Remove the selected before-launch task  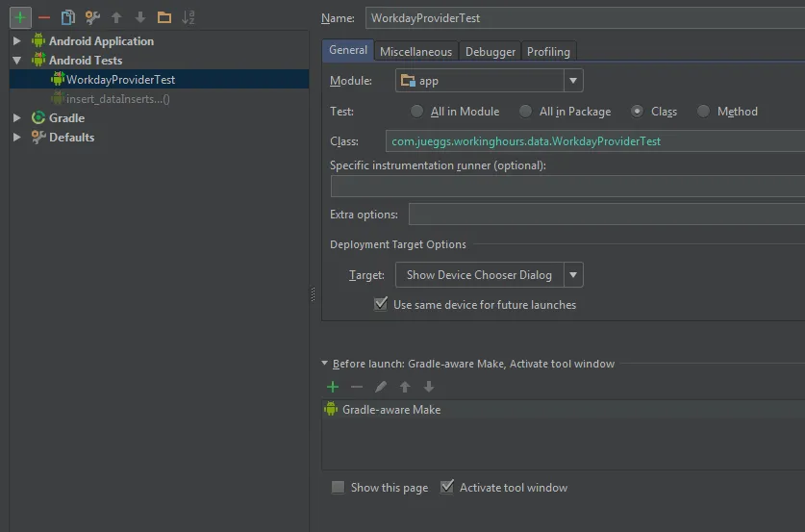point(357,387)
